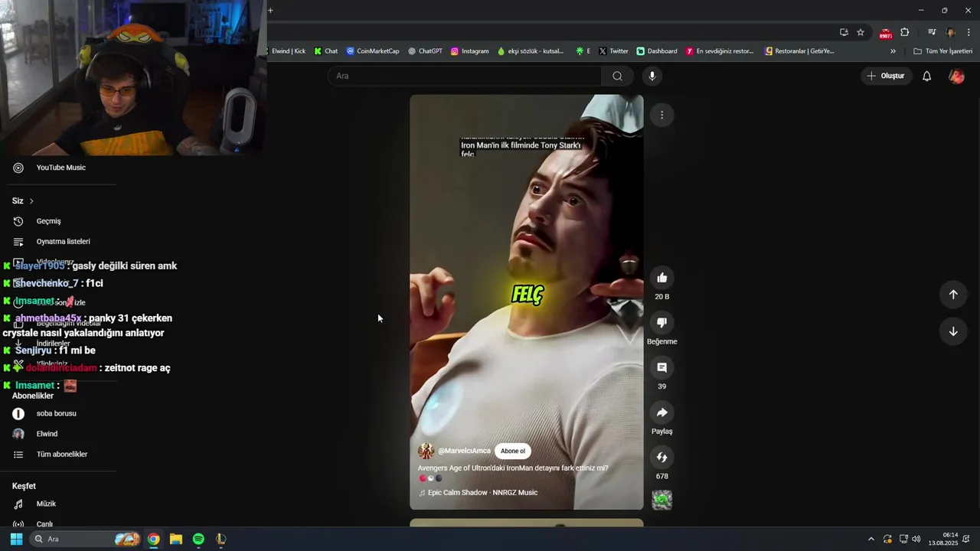Open the media controls icon in Chrome
Image resolution: width=980 pixels, height=551 pixels.
click(932, 32)
